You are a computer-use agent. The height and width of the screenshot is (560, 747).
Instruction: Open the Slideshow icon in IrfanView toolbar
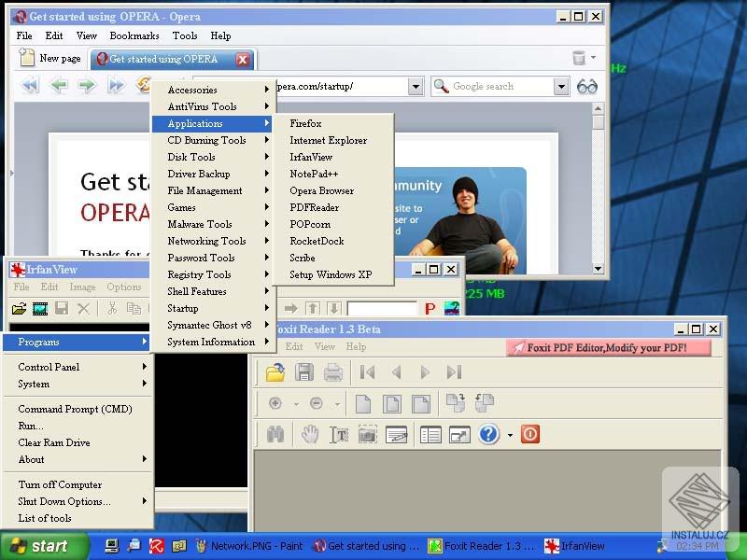pos(39,308)
